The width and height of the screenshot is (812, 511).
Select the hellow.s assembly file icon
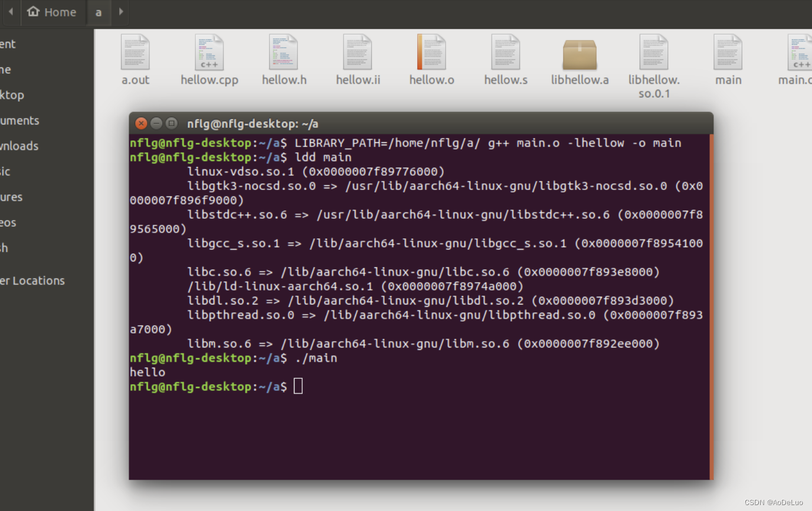click(506, 52)
